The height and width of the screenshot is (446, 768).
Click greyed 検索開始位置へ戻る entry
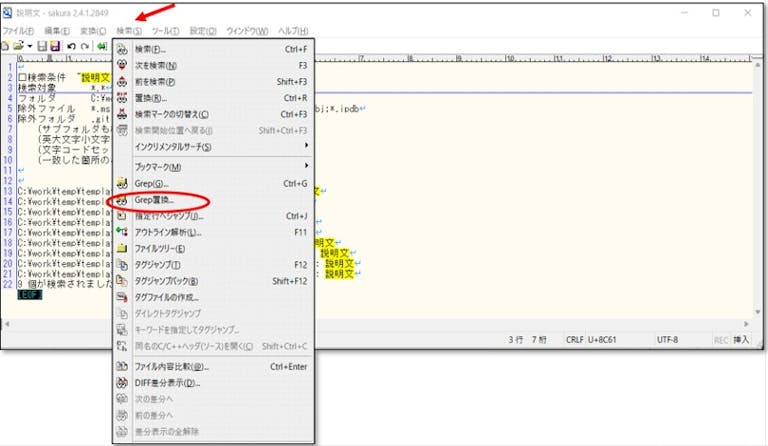coord(214,131)
